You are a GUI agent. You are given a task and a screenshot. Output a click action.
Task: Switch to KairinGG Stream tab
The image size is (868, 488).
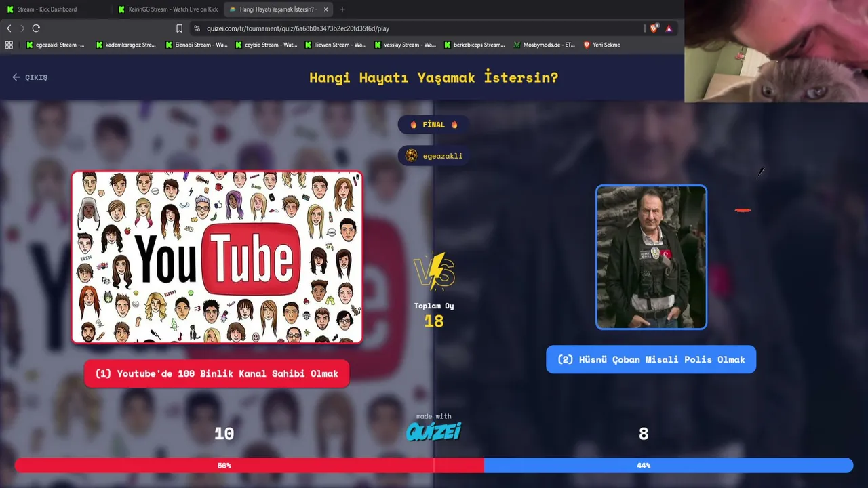(167, 9)
